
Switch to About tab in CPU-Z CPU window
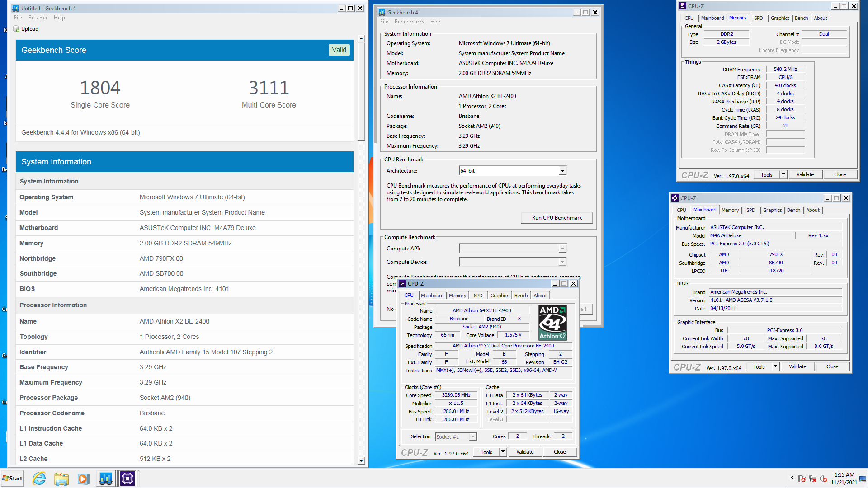point(540,296)
